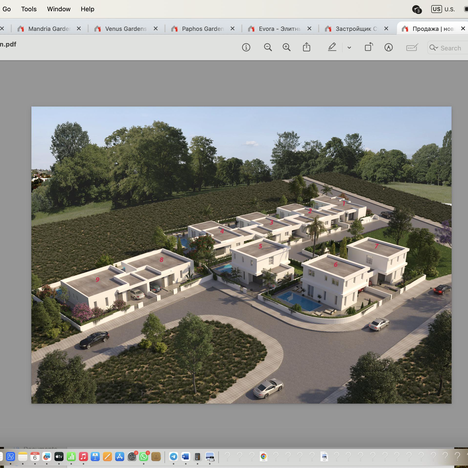Open WhatsApp from the Dock

[144, 457]
